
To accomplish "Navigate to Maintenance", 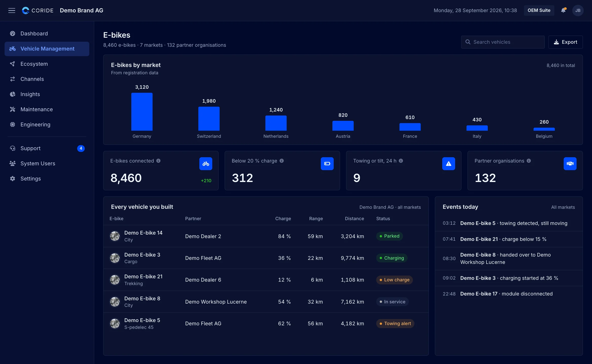I will 47,109.
